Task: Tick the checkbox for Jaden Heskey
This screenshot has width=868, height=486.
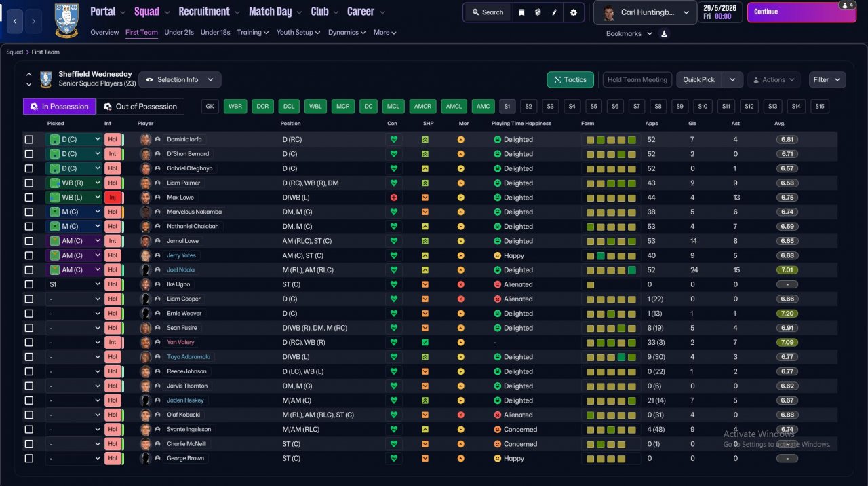Action: (x=28, y=400)
